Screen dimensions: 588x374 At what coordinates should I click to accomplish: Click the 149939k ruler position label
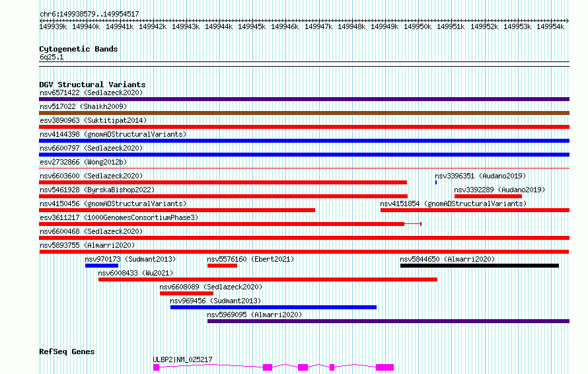pyautogui.click(x=53, y=26)
